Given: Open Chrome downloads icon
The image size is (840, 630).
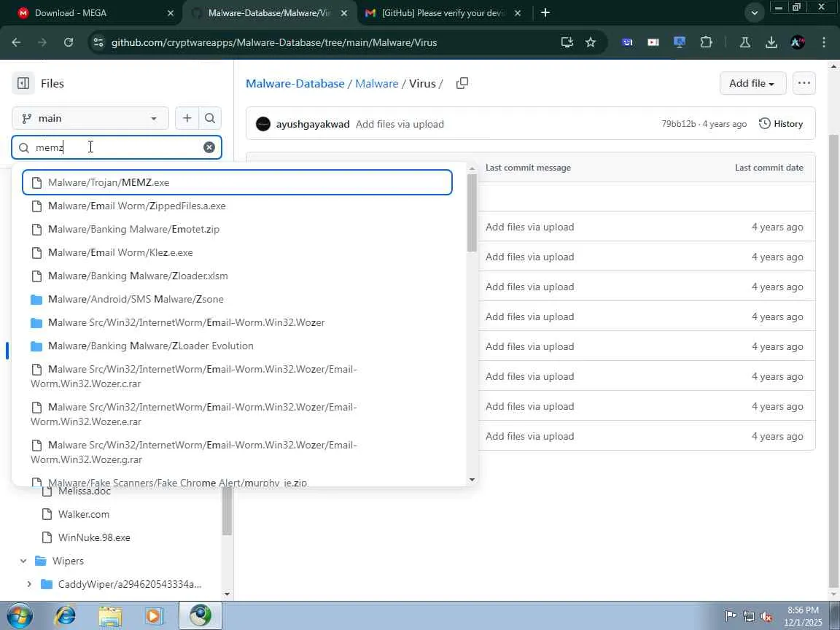Looking at the screenshot, I should click(x=771, y=42).
